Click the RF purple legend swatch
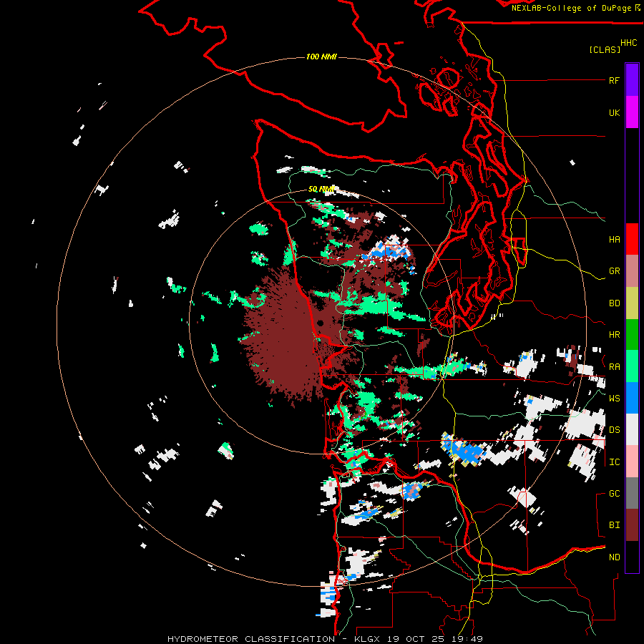 [x=632, y=80]
